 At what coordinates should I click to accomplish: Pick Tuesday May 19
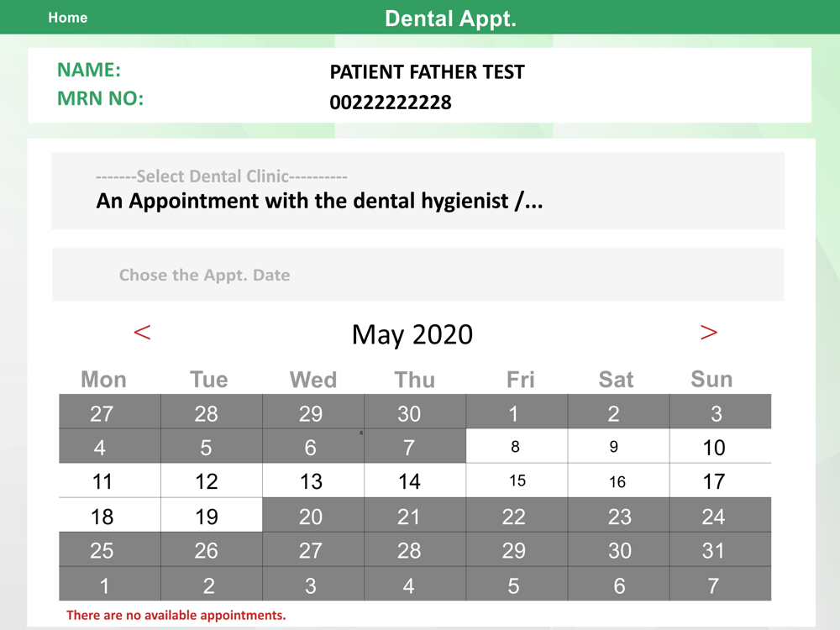click(x=207, y=516)
